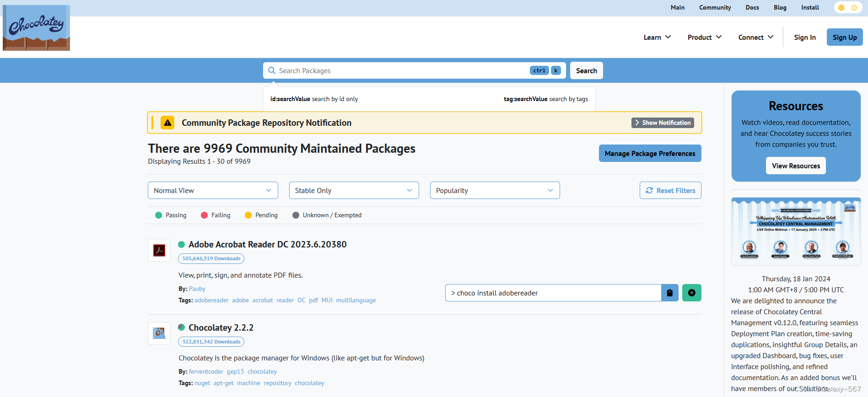Screen dimensions: 868x397
Task: Open the Adobe Acrobat Reader package icon
Action: 159,250
